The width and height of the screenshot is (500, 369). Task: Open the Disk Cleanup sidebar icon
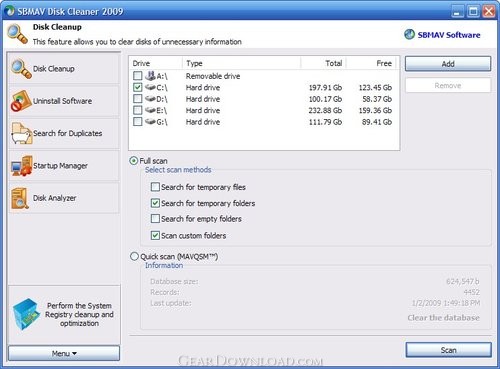[x=21, y=69]
